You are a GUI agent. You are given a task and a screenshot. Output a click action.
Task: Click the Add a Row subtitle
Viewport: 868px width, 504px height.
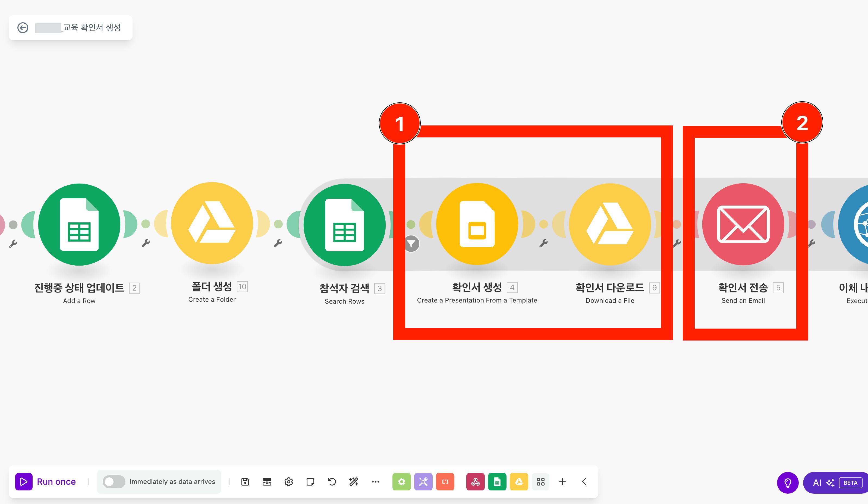79,301
